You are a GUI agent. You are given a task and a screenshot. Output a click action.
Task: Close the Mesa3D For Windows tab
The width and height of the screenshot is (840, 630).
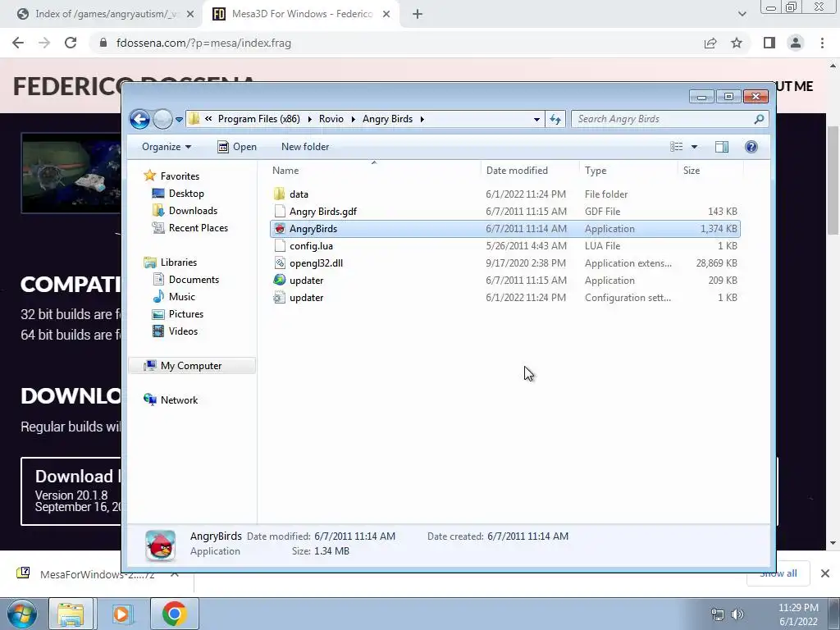[386, 15]
